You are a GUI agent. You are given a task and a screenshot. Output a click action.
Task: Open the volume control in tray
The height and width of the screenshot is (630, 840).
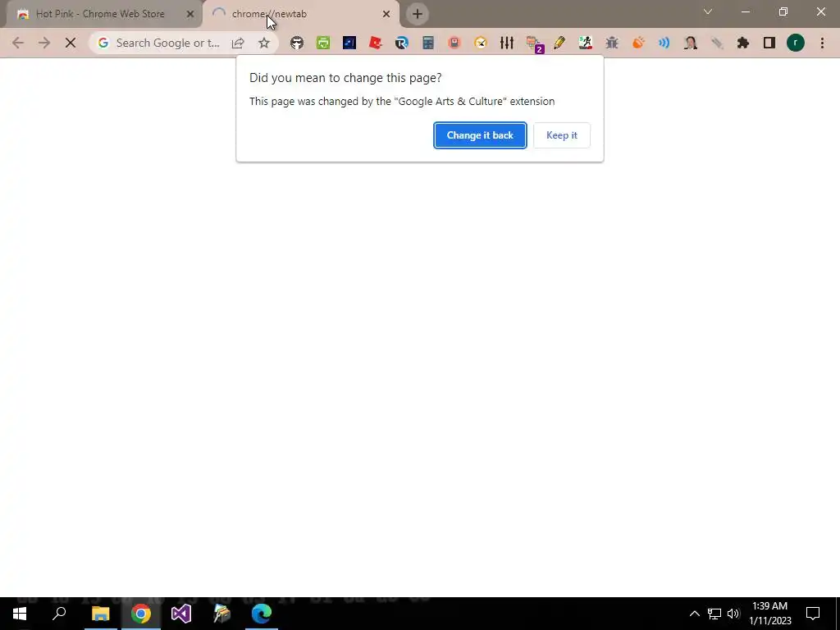pyautogui.click(x=733, y=614)
